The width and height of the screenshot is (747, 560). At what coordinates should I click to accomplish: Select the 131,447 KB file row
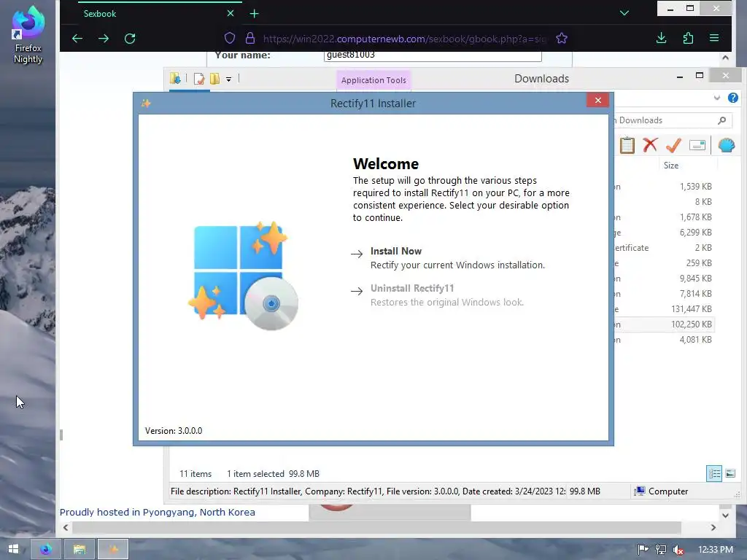[x=664, y=309]
